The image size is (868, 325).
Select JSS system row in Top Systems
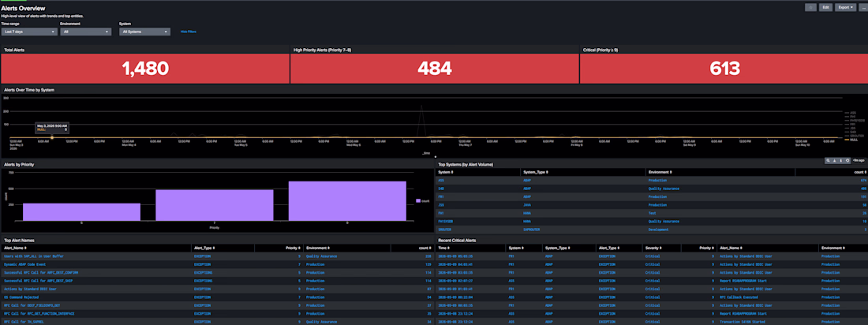click(652, 204)
